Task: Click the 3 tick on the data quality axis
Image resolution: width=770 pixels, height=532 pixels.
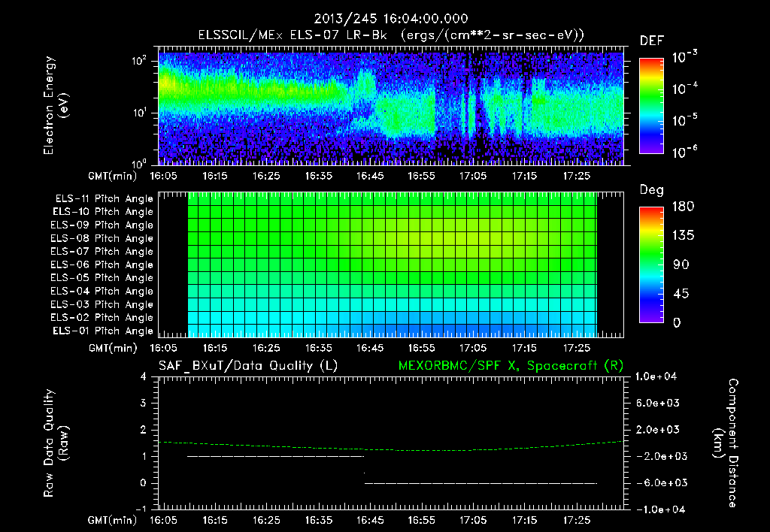Action: (144, 404)
